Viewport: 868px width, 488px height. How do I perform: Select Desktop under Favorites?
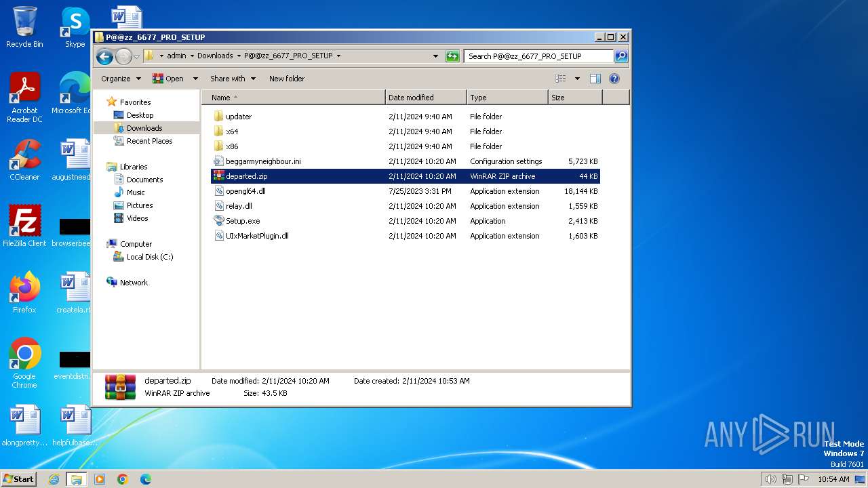point(140,115)
